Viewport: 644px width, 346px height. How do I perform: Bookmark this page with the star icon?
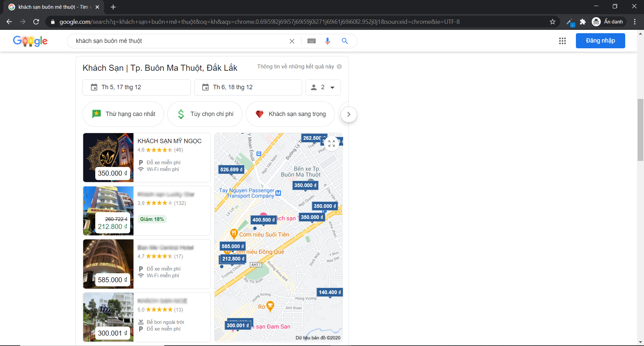(552, 22)
